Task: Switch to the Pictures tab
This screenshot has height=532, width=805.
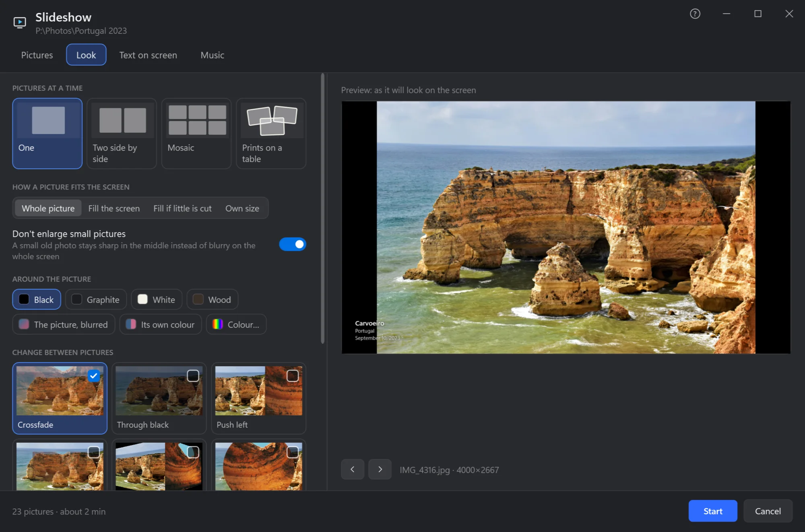Action: (x=37, y=55)
